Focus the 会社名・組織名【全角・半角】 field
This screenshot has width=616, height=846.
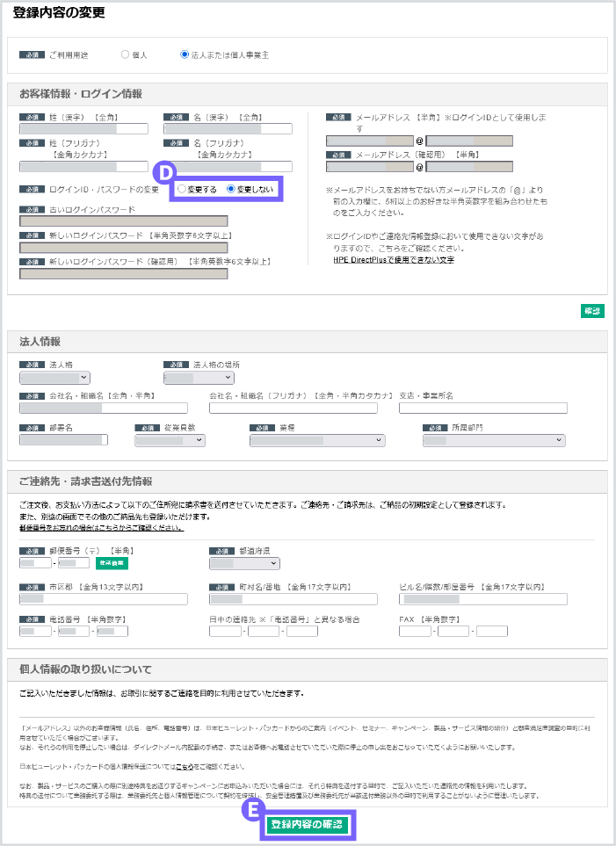click(x=104, y=408)
